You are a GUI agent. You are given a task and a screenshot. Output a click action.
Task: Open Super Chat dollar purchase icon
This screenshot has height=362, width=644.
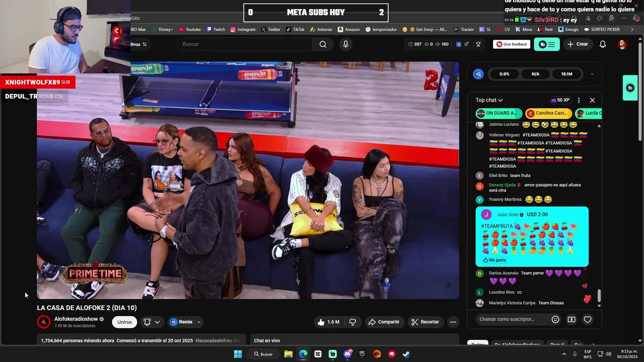(x=572, y=319)
